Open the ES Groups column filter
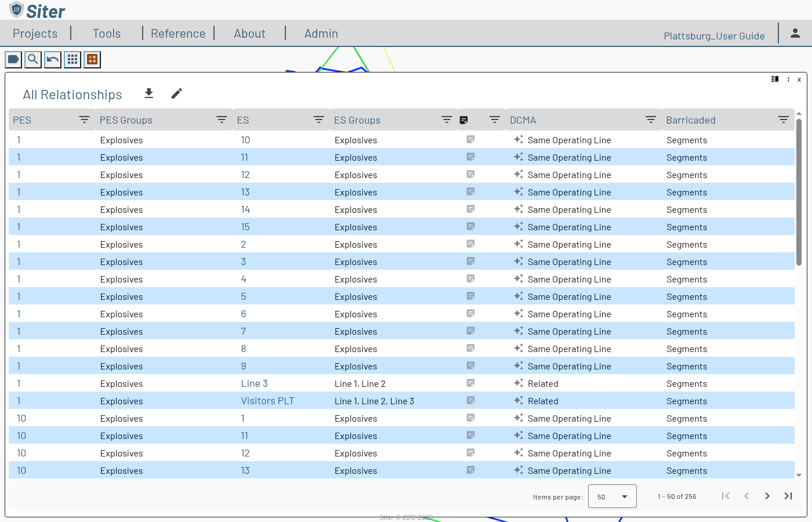 click(x=447, y=119)
